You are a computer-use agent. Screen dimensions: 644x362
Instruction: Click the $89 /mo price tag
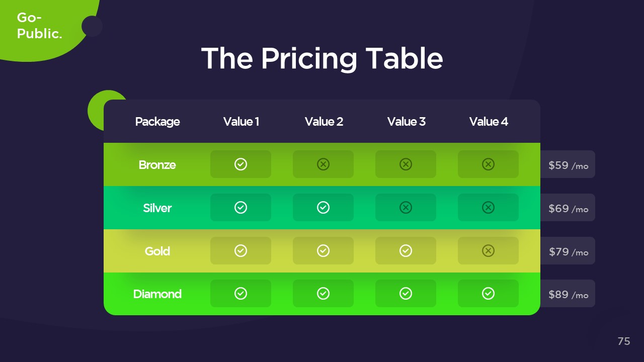point(568,294)
